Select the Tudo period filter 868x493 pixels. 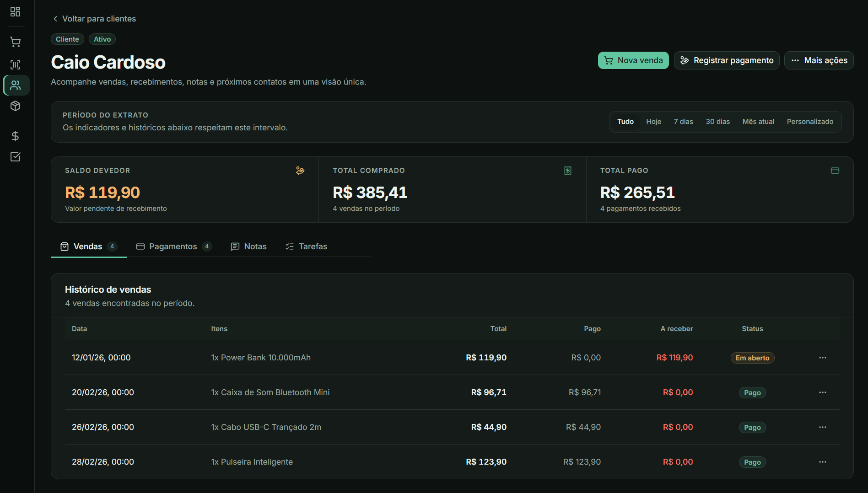pyautogui.click(x=625, y=122)
